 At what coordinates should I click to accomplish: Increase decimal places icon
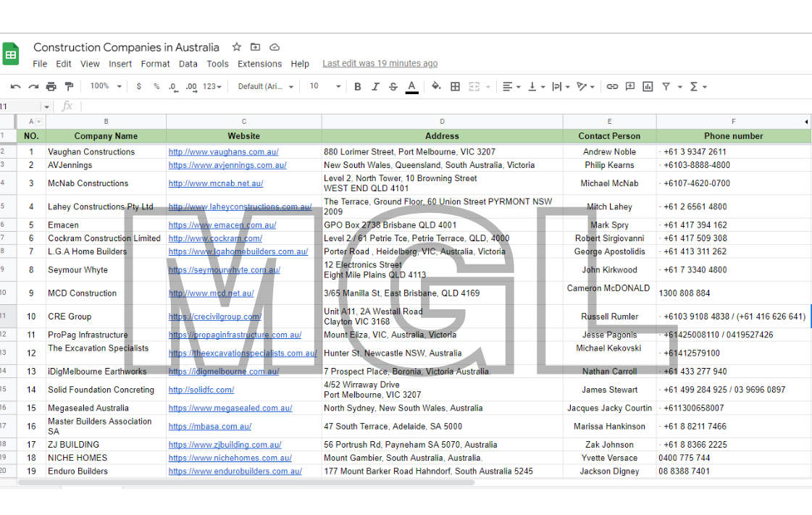click(x=191, y=87)
